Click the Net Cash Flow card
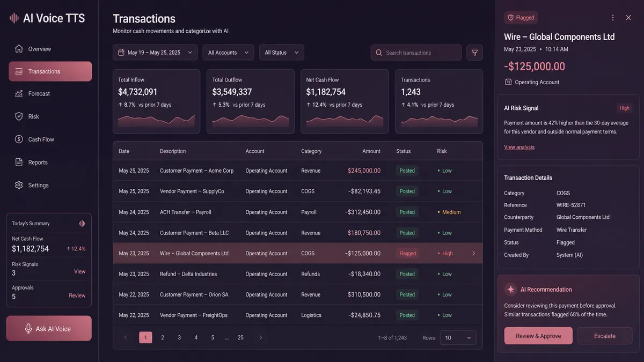 [x=345, y=101]
